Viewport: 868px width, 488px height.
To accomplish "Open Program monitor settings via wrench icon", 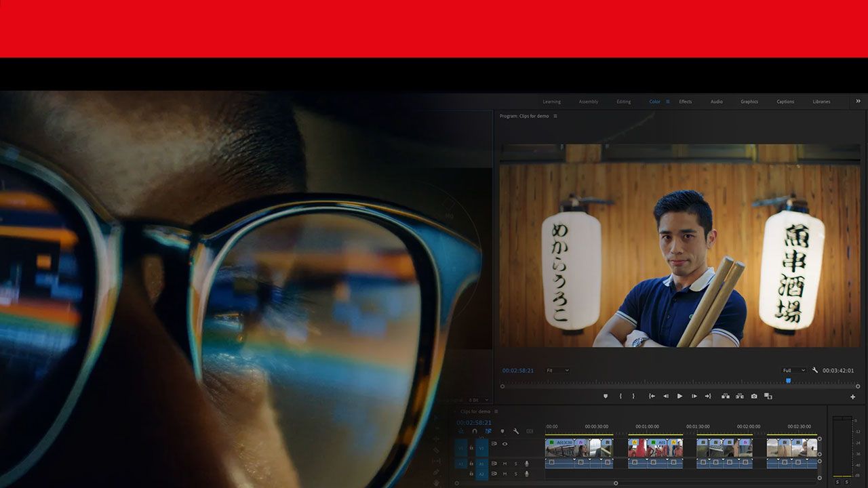I will pos(814,370).
